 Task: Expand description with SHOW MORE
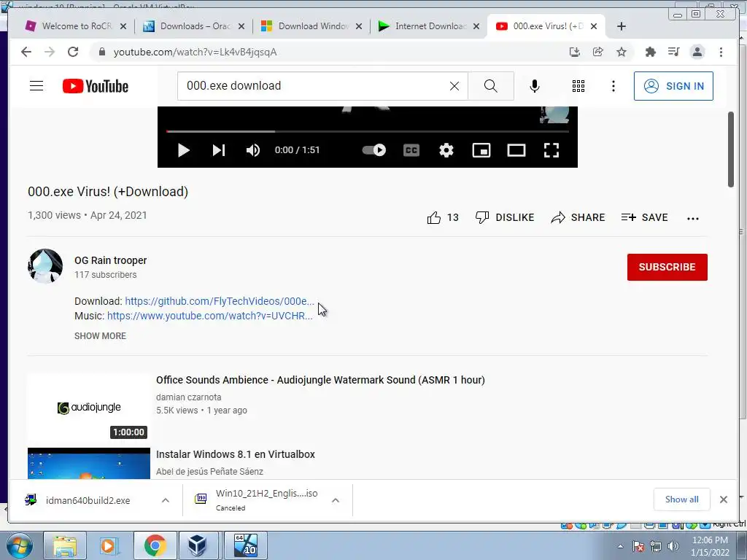coord(100,336)
